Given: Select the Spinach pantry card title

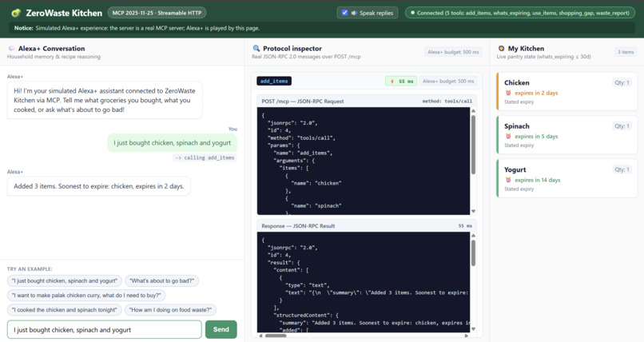Looking at the screenshot, I should pyautogui.click(x=517, y=126).
